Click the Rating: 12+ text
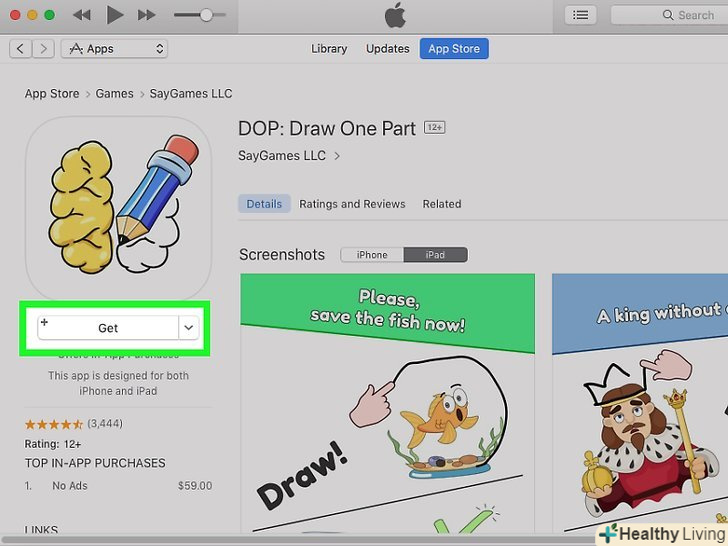This screenshot has height=546, width=728. click(x=53, y=444)
